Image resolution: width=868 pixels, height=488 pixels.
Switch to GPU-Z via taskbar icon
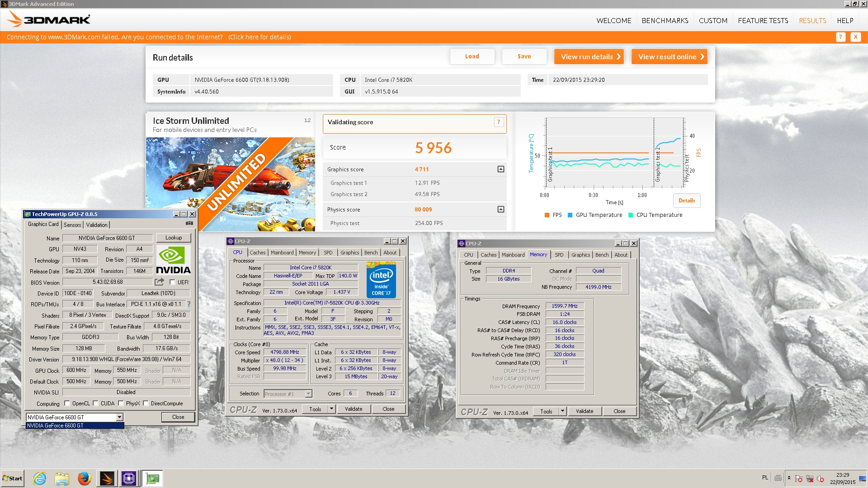(x=152, y=478)
